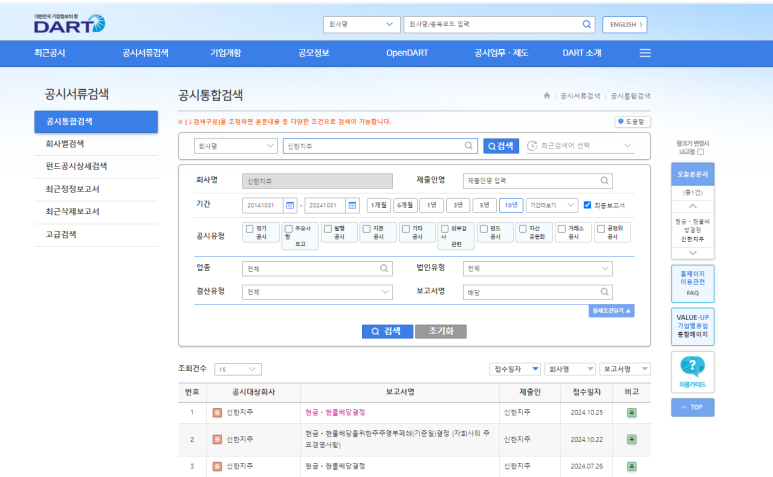773x477 pixels.
Task: Click green 비고 badge for 2024.10.22 row
Action: click(632, 439)
